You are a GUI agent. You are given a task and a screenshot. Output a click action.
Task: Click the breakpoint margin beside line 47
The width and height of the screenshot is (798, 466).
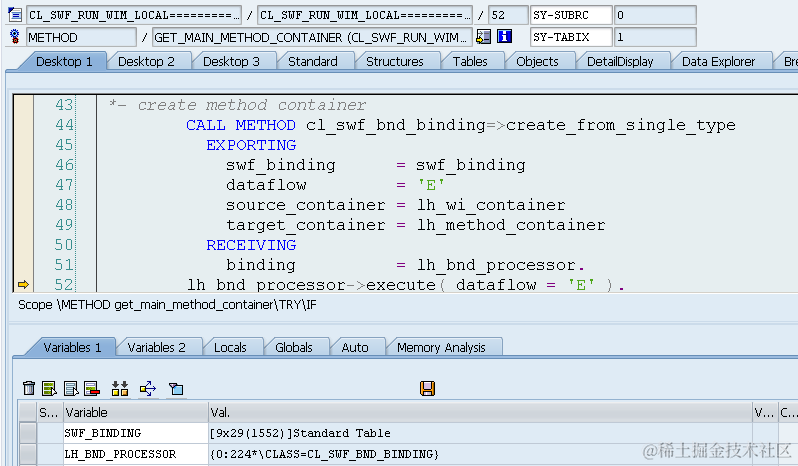tap(23, 185)
